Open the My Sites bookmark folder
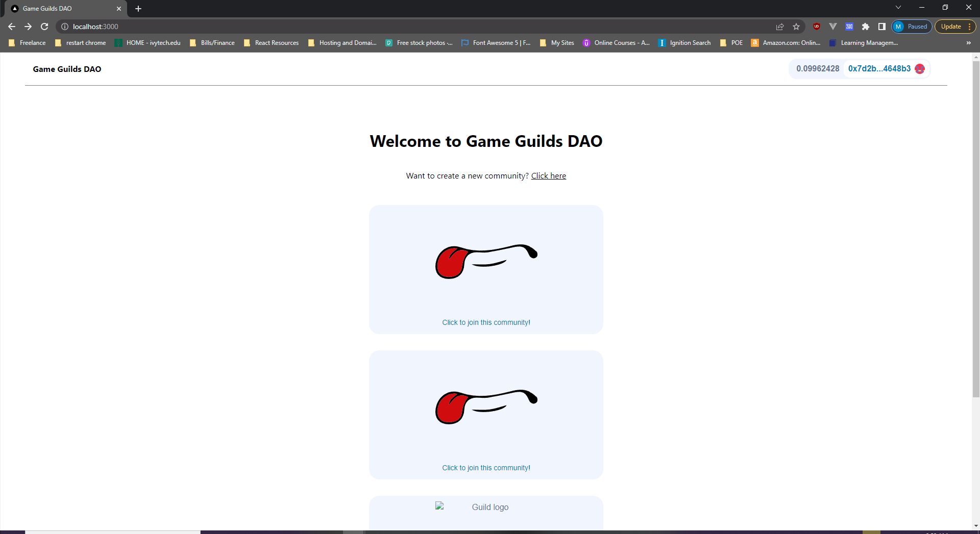The height and width of the screenshot is (534, 980). (x=557, y=43)
